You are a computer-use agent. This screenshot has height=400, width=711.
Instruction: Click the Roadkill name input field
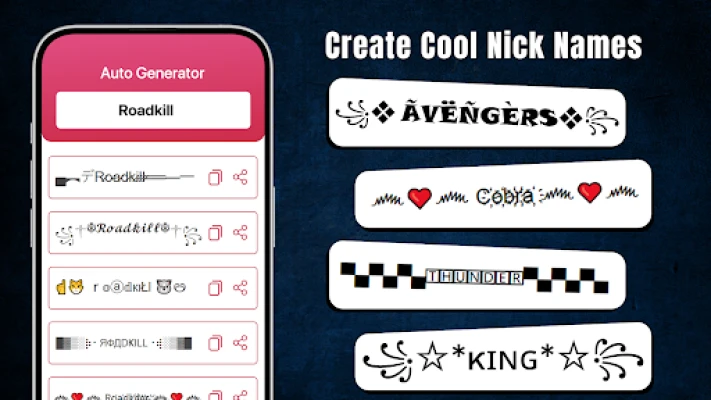point(153,110)
